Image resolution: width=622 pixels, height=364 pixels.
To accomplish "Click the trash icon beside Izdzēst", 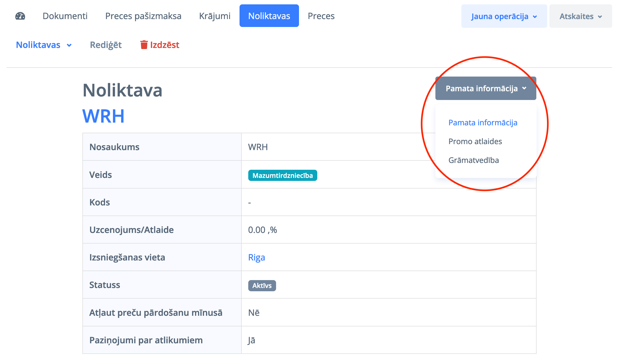I will pos(144,45).
